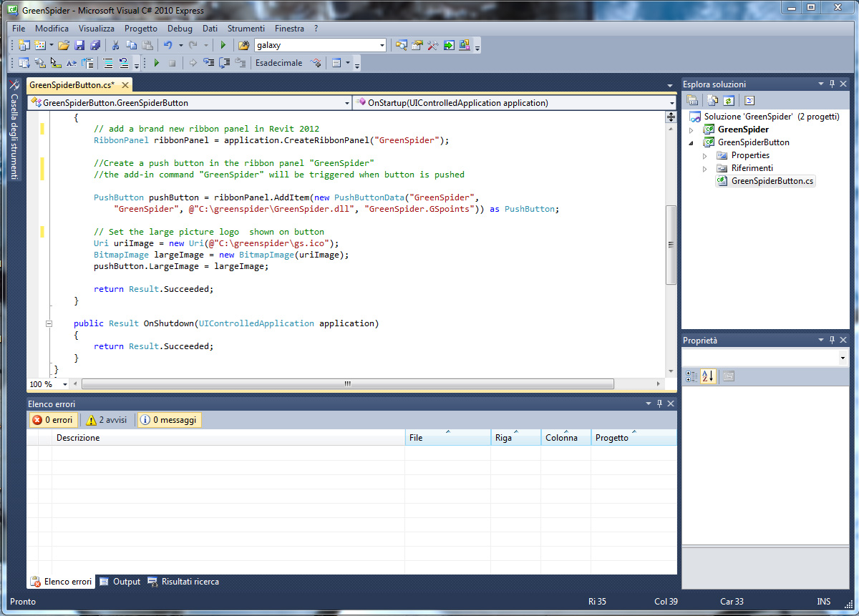Open Solution Explorer from the main toolbar
Screen dimensions: 859x616
tap(402, 45)
